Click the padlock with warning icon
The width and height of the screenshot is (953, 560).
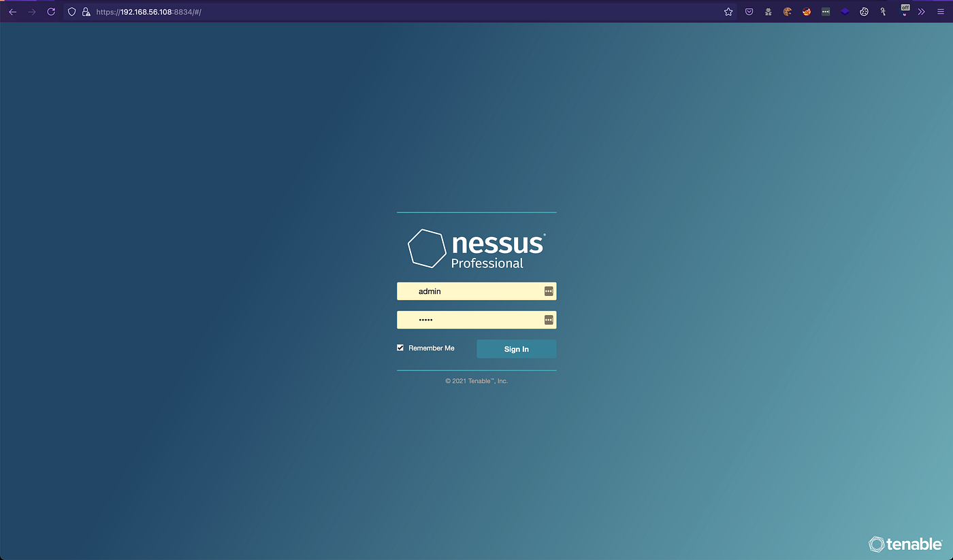point(86,12)
